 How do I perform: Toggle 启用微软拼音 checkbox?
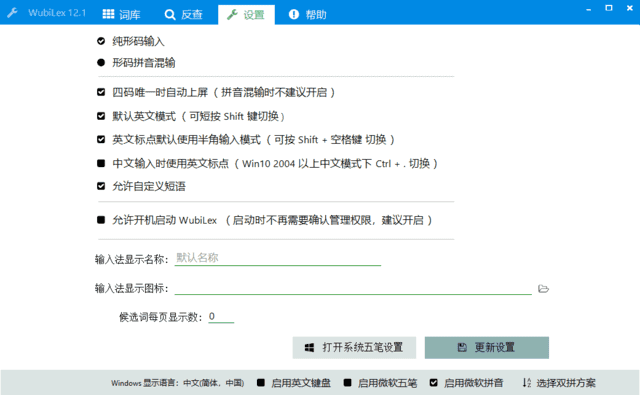433,383
